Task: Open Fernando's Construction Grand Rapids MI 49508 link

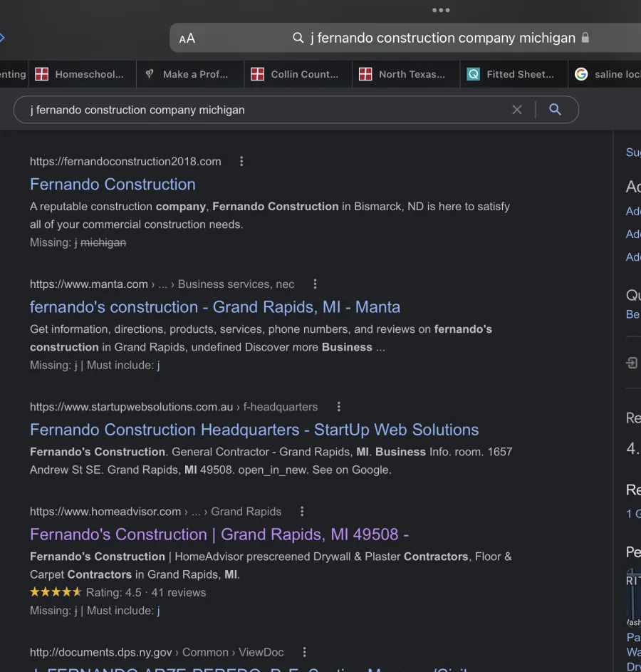Action: coord(219,534)
